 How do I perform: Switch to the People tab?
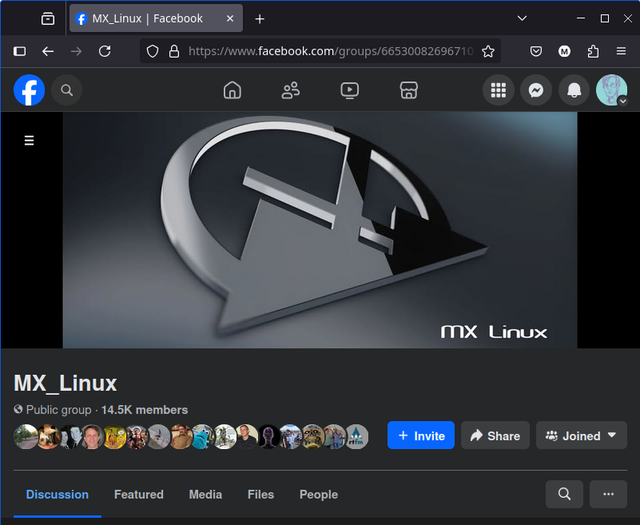[x=319, y=495]
